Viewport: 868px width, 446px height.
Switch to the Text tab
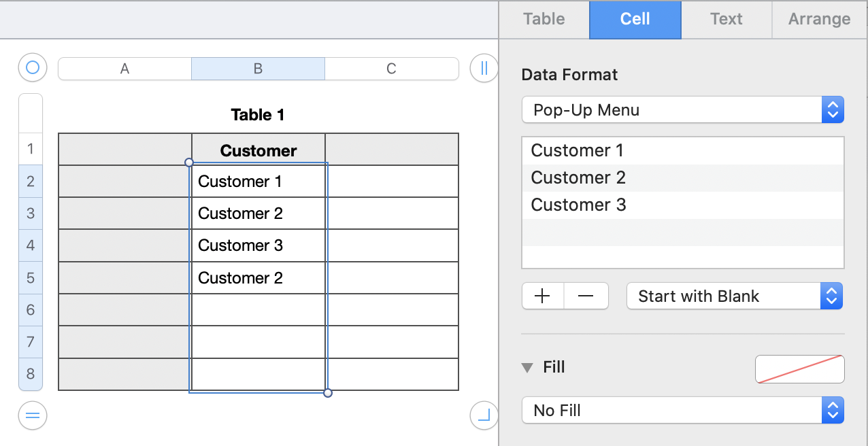726,19
